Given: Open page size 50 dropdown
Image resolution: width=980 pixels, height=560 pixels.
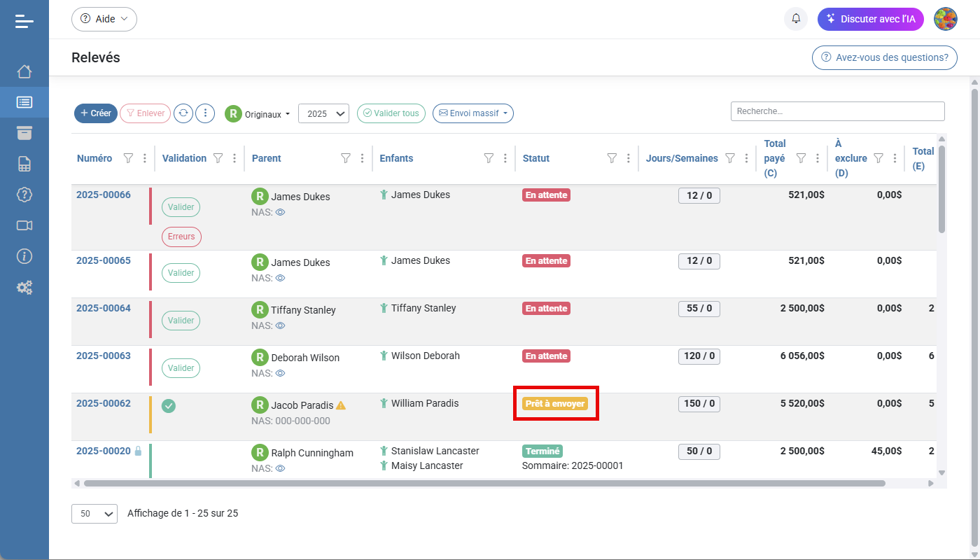Looking at the screenshot, I should coord(94,514).
